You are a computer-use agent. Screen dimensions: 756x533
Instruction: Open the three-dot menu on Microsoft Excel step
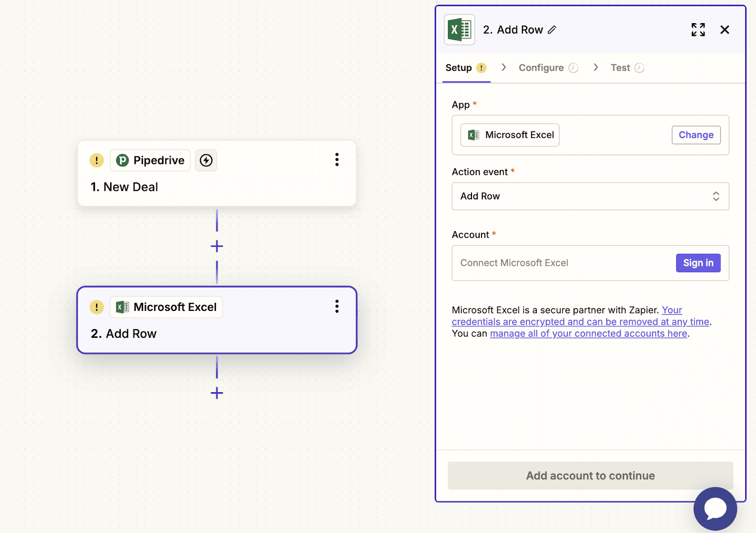(337, 306)
